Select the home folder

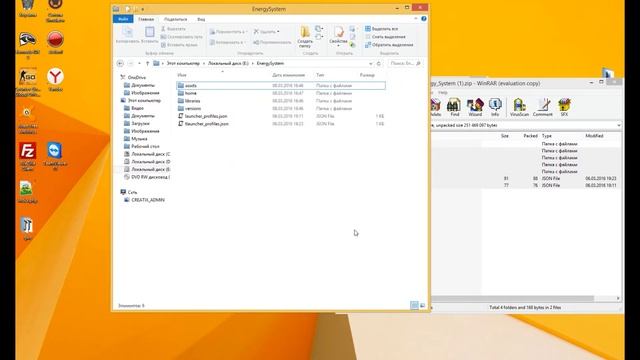point(281,93)
